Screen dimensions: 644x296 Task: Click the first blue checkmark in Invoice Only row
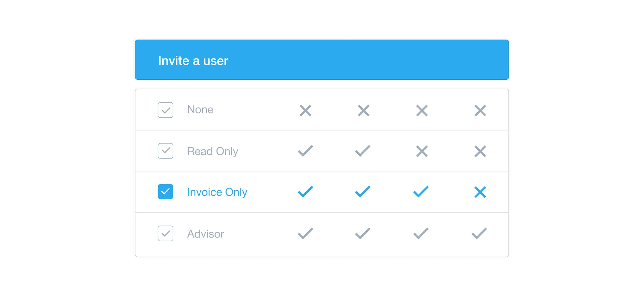[x=305, y=192]
